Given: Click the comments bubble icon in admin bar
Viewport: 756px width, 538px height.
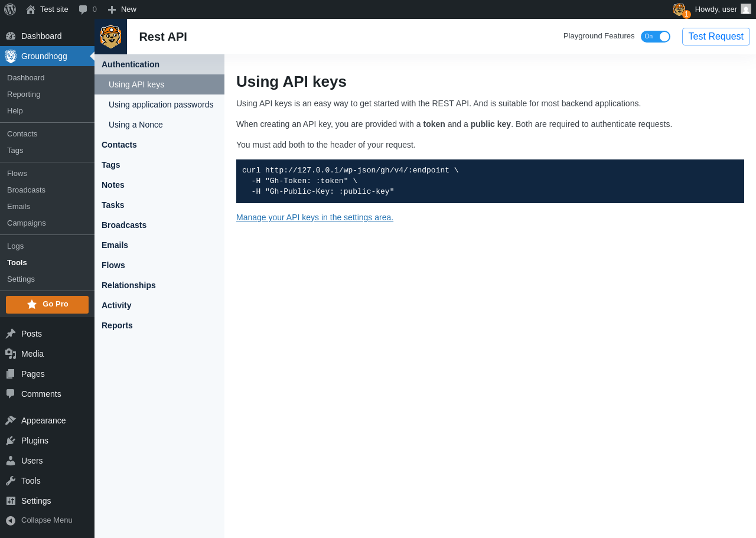Looking at the screenshot, I should (83, 9).
